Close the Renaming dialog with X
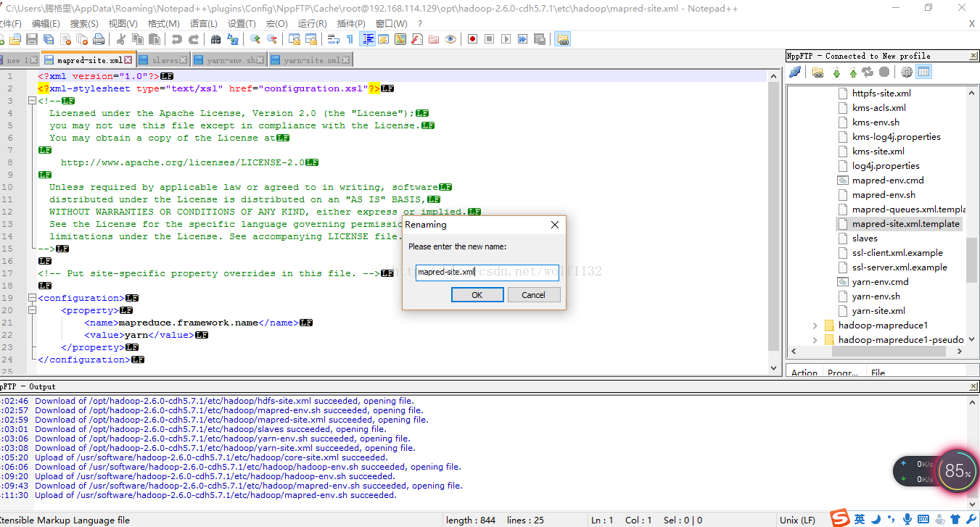The image size is (980, 527). tap(555, 225)
